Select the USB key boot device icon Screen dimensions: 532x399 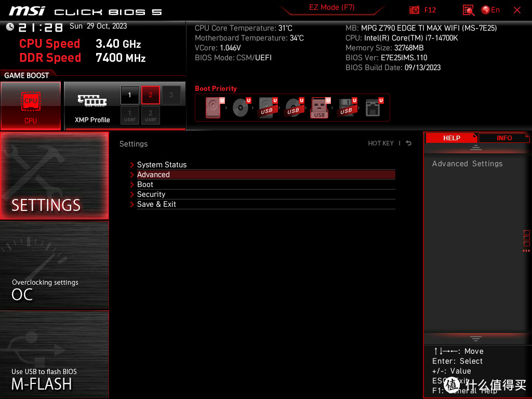(320, 108)
